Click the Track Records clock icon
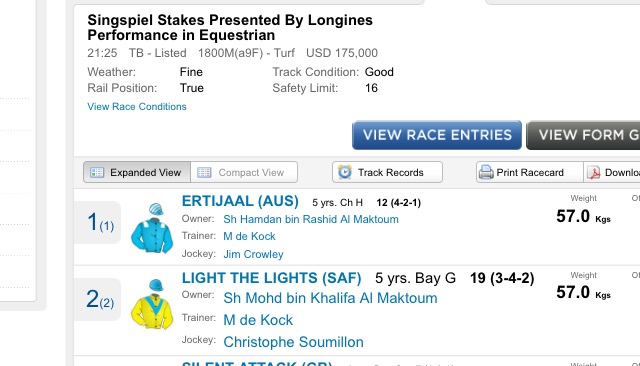 (344, 172)
